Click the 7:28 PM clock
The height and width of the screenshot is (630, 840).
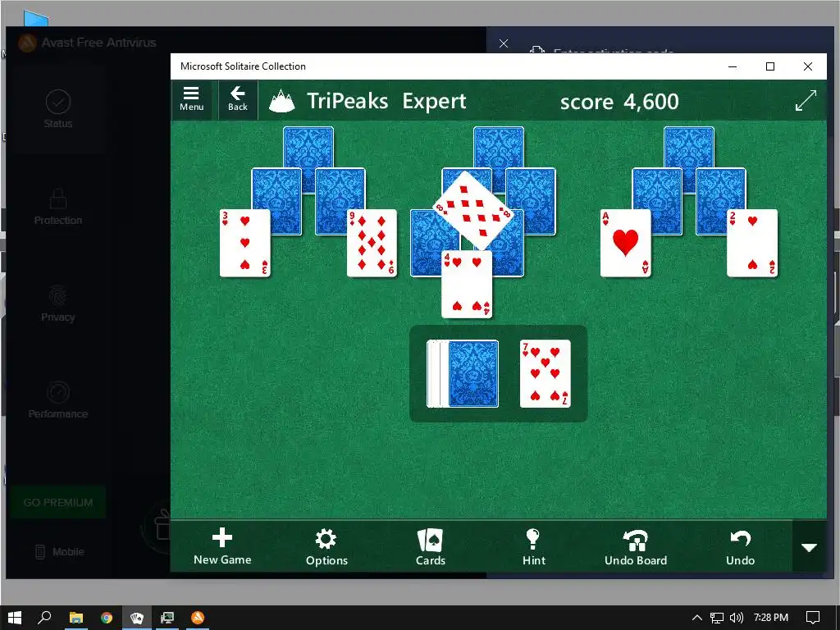pos(771,618)
